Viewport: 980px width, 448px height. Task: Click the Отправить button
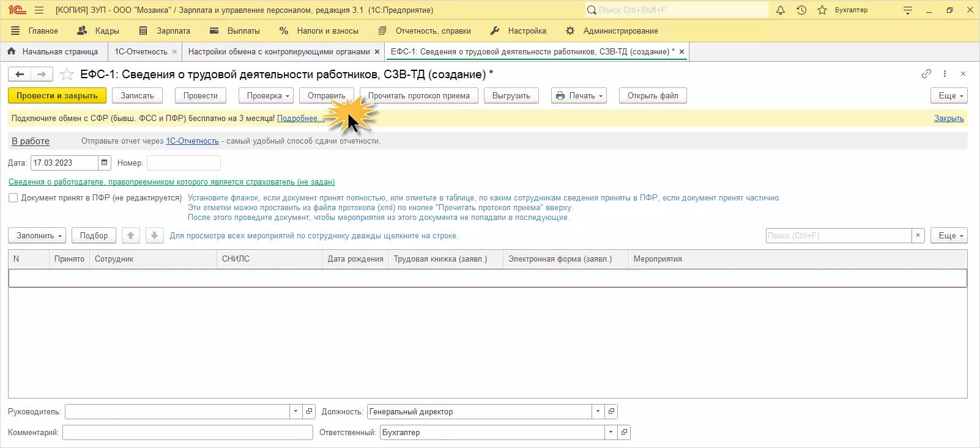coord(327,96)
